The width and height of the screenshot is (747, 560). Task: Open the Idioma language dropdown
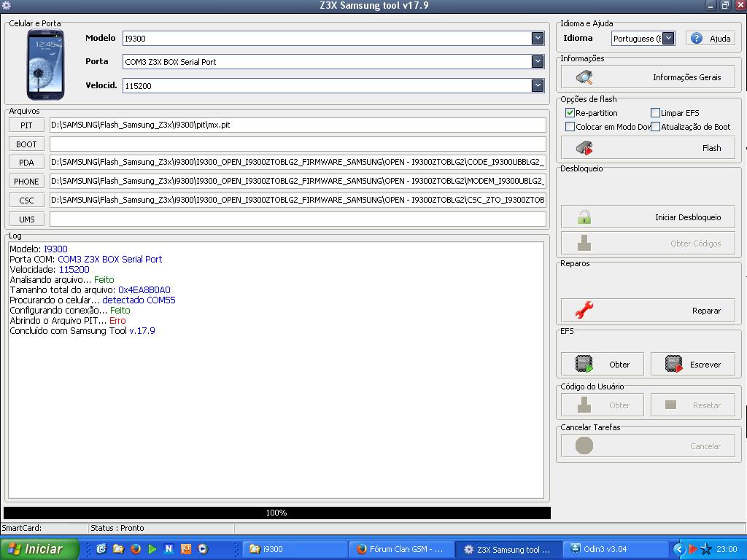point(669,38)
